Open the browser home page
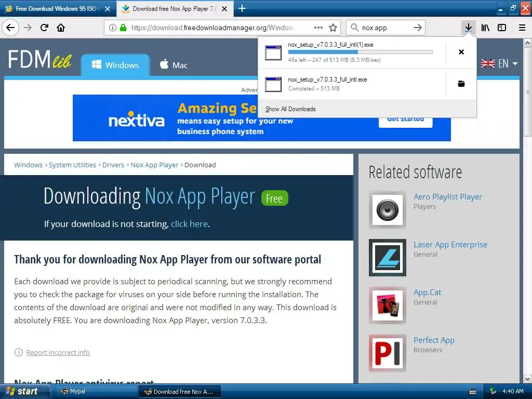The image size is (532, 399). tap(61, 28)
